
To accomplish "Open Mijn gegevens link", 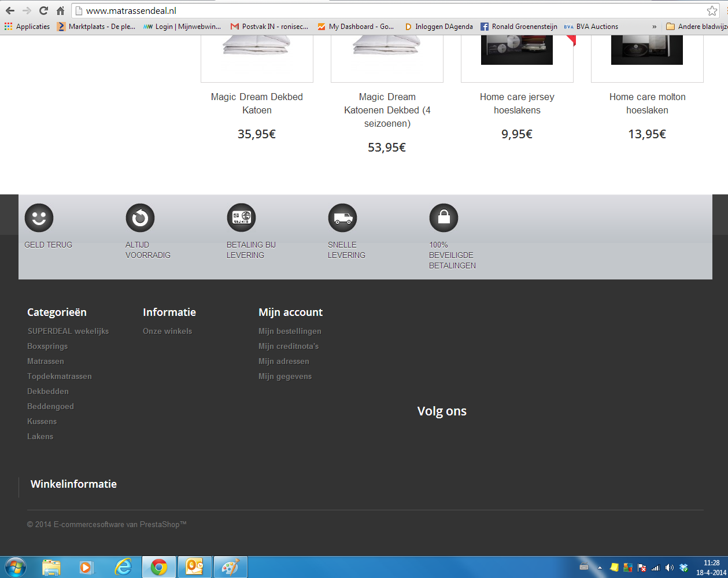I will [285, 376].
